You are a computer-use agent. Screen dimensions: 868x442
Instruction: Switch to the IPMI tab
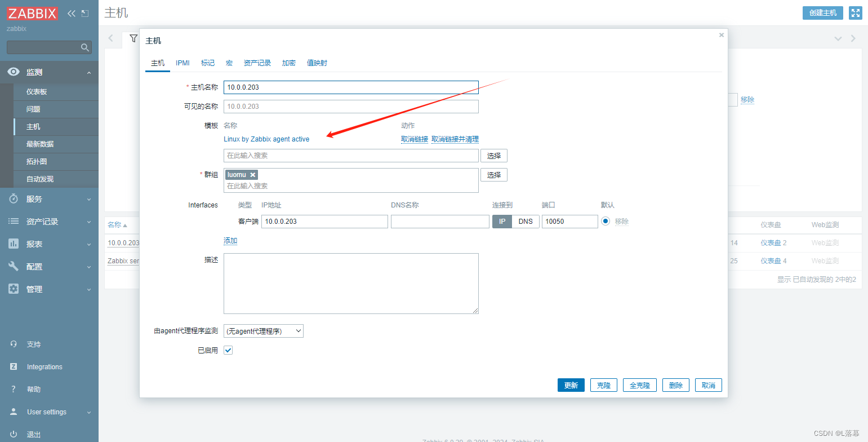[x=182, y=63]
